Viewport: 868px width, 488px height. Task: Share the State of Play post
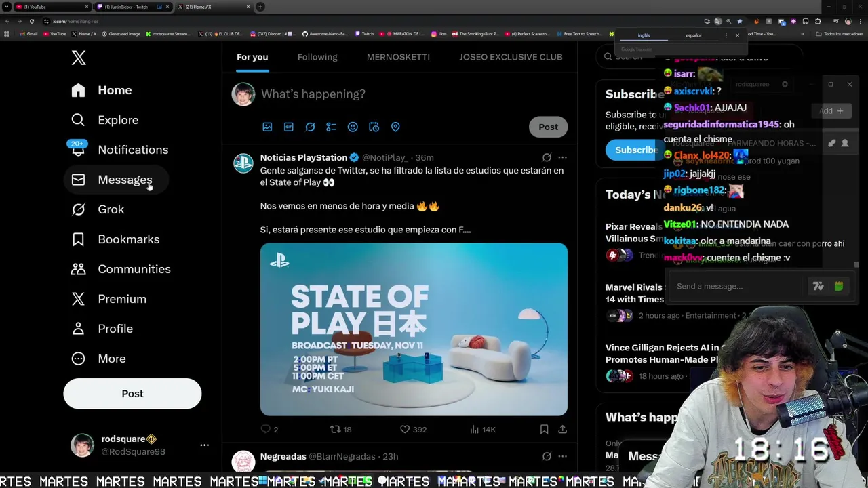[x=562, y=429]
